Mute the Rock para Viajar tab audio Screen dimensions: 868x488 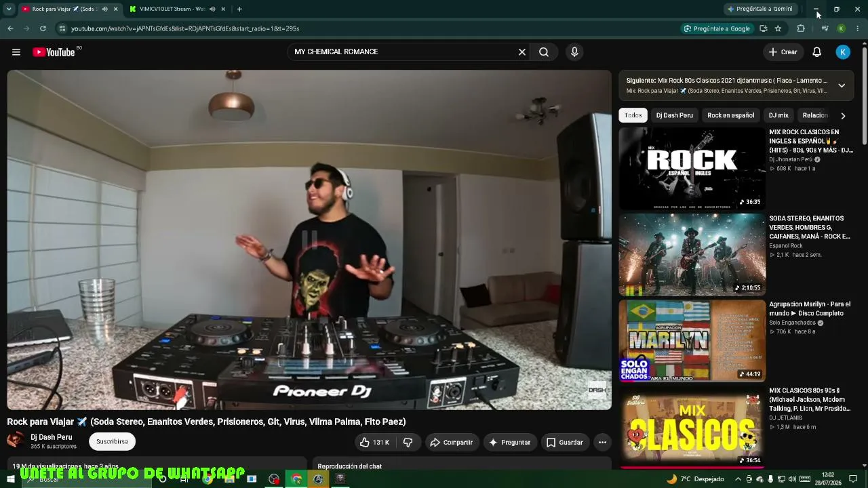[104, 9]
